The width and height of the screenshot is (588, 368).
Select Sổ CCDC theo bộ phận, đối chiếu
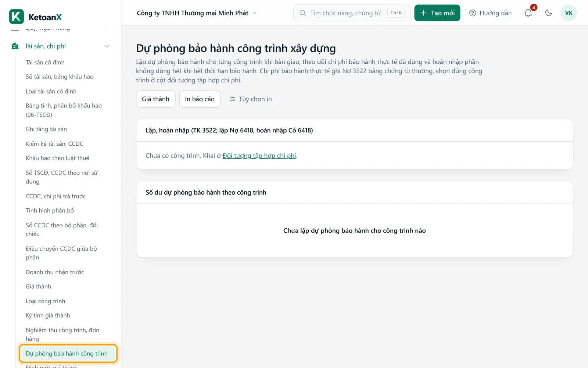62,230
